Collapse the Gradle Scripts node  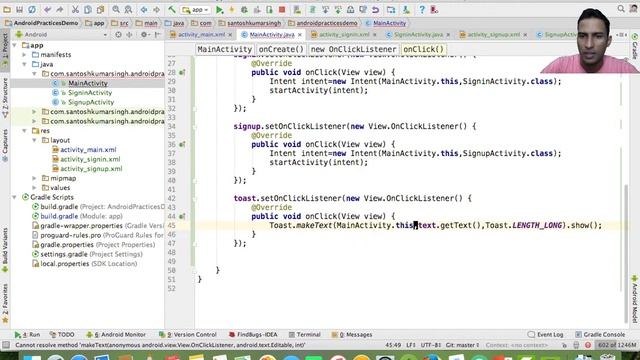15,197
